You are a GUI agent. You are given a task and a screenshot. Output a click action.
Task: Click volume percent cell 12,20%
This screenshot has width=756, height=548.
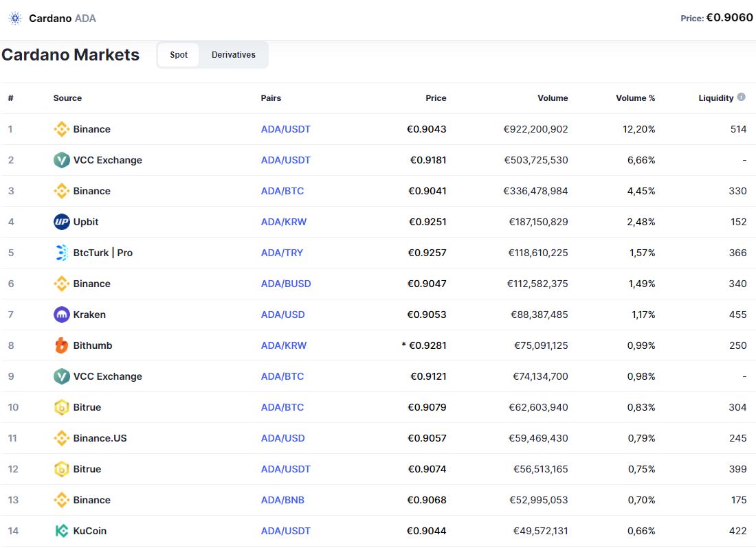(639, 129)
